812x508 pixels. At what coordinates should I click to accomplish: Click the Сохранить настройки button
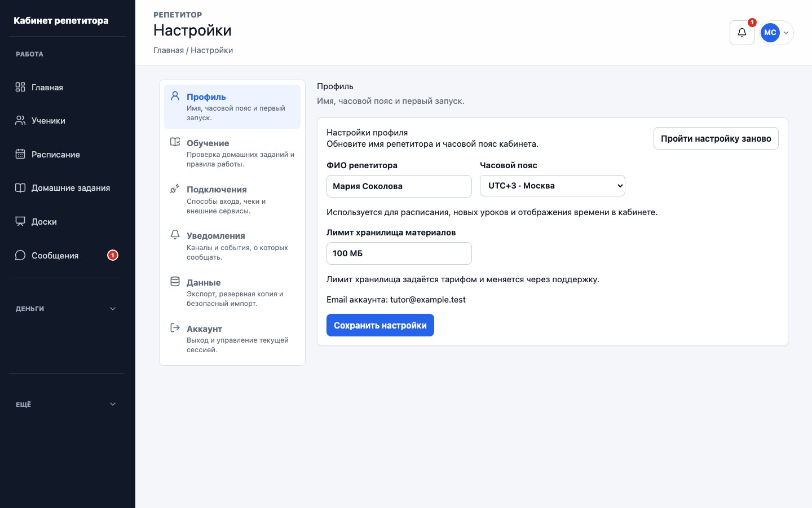(380, 325)
